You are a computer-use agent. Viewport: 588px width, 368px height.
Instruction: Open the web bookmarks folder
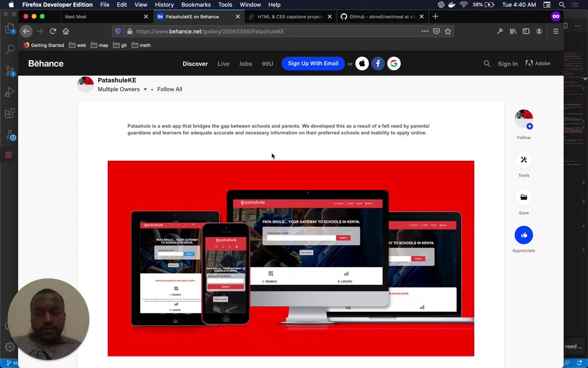tap(77, 45)
